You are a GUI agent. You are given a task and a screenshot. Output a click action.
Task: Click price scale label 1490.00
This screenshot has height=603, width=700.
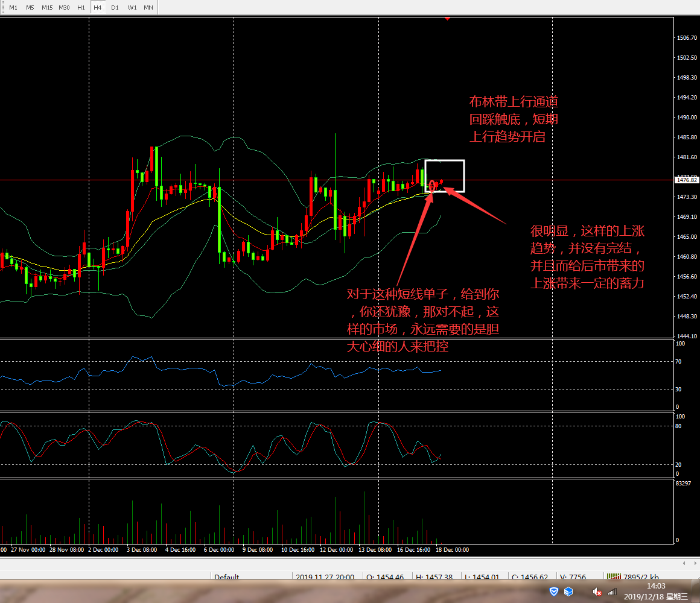click(x=687, y=118)
